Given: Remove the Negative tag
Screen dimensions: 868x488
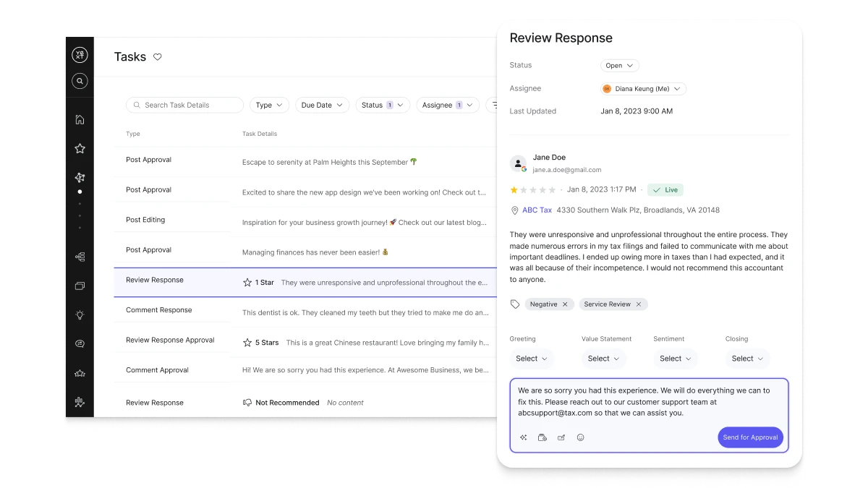Looking at the screenshot, I should [565, 304].
